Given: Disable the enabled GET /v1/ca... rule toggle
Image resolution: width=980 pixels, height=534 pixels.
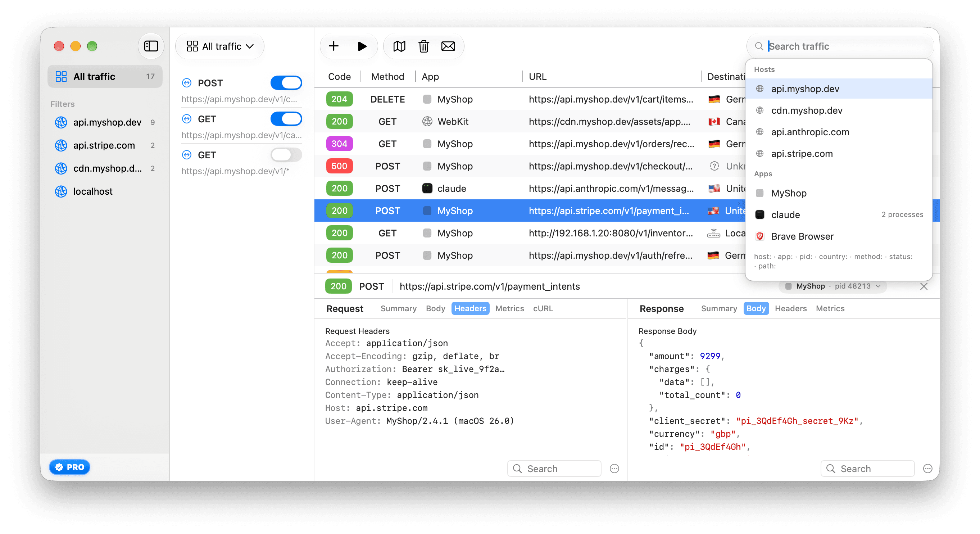Looking at the screenshot, I should 286,119.
